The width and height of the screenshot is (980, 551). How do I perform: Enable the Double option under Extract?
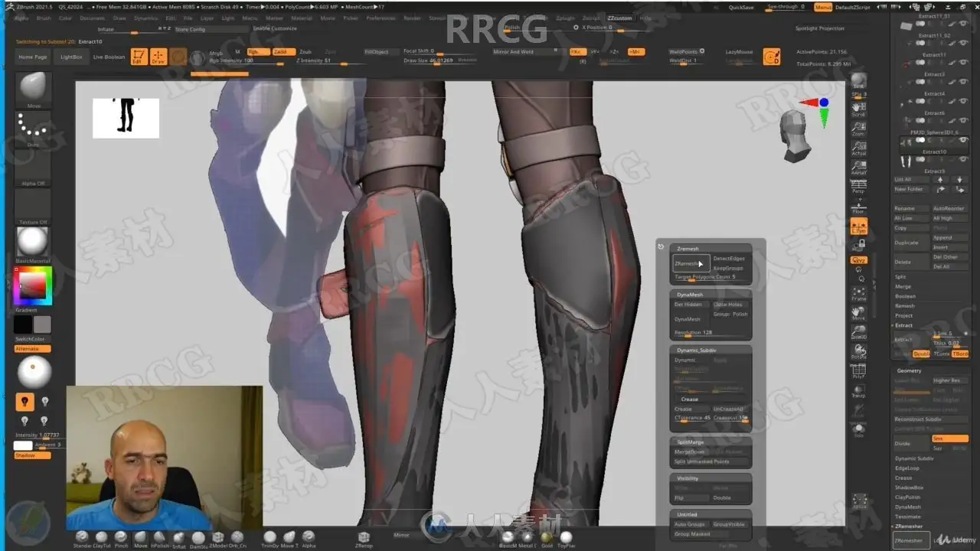921,354
